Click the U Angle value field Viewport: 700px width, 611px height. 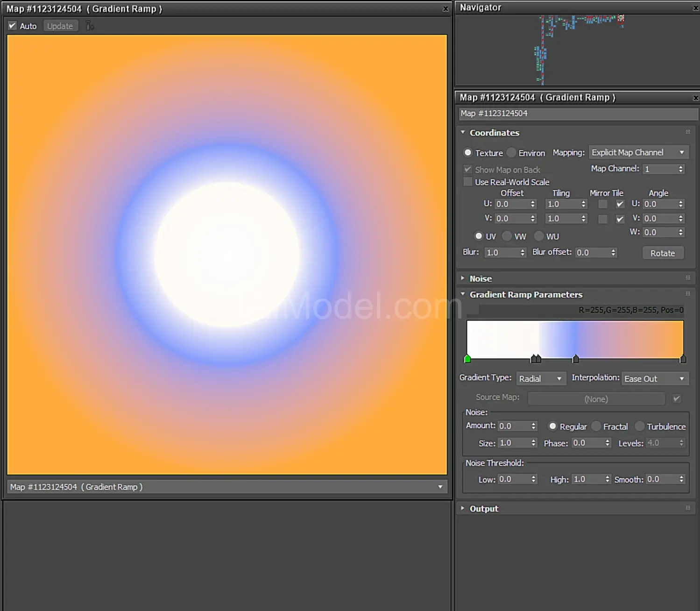pos(660,204)
